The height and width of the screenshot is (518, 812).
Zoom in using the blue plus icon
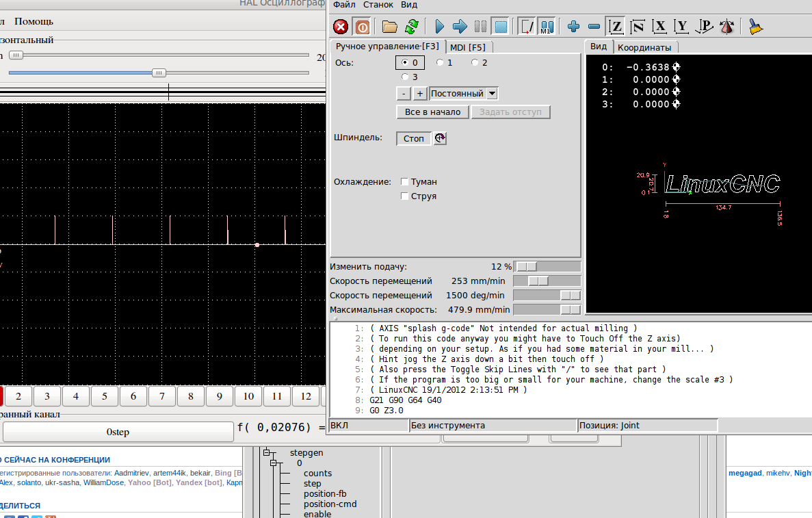[573, 27]
